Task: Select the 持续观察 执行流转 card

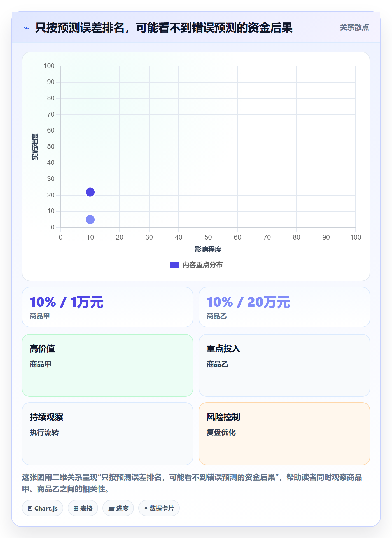Action: 108,434
